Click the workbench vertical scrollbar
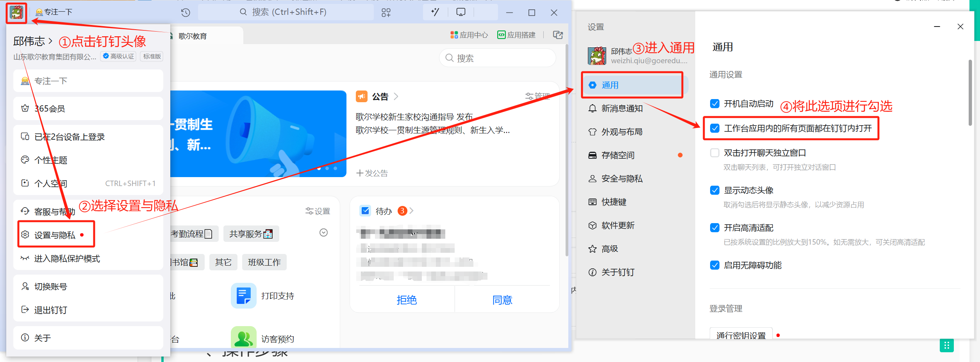The image size is (980, 362). pyautogui.click(x=567, y=150)
